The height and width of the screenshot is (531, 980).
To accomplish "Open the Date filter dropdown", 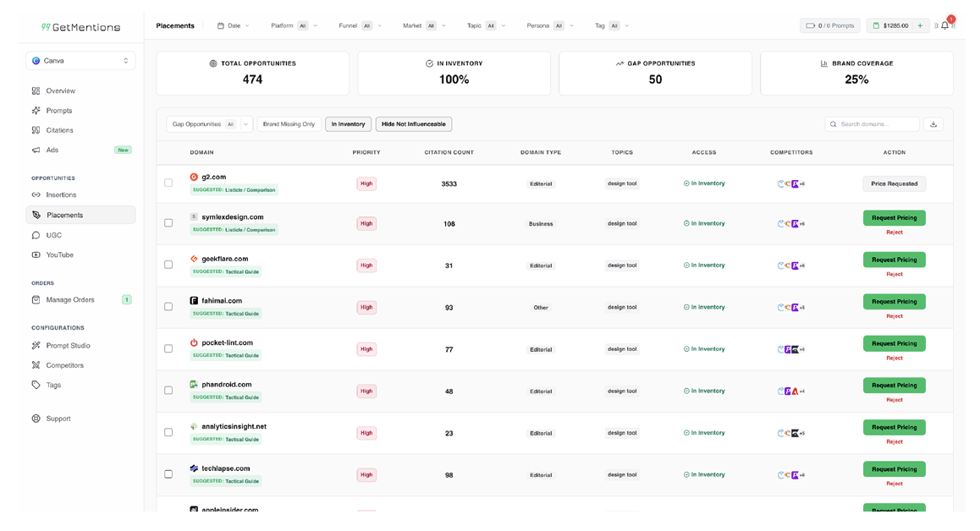I will tap(233, 25).
